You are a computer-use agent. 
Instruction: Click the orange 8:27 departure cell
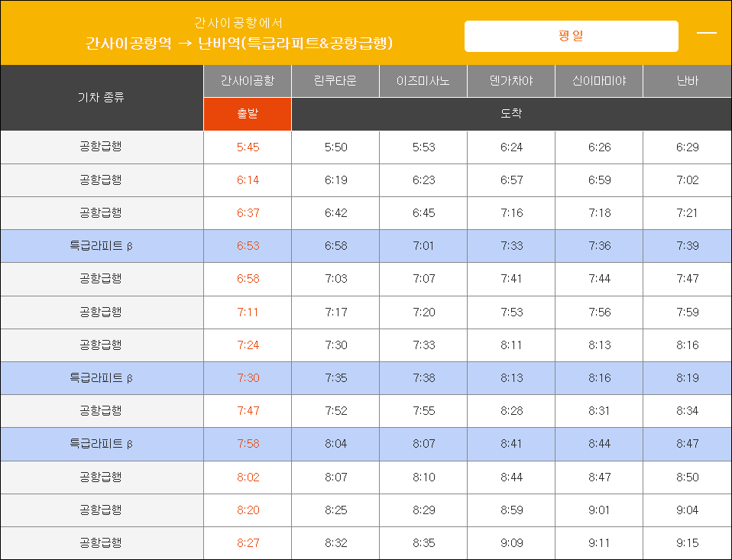247,542
